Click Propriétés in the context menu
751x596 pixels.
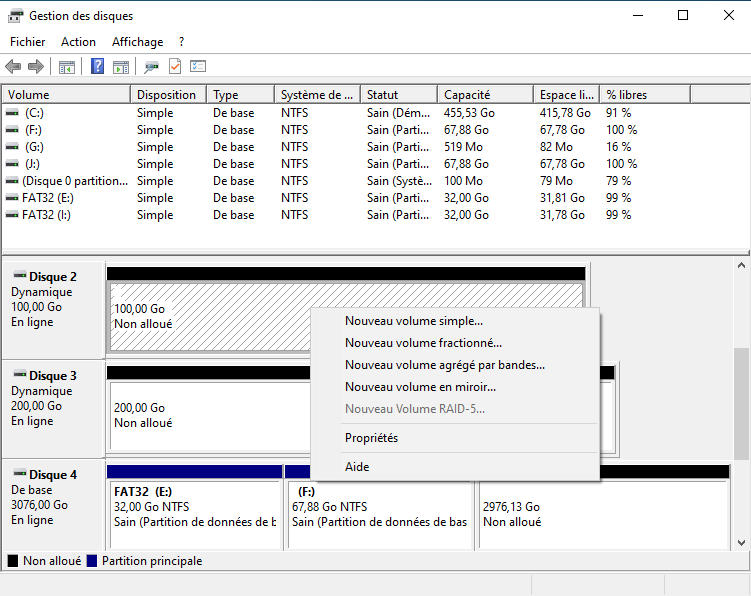(x=371, y=438)
